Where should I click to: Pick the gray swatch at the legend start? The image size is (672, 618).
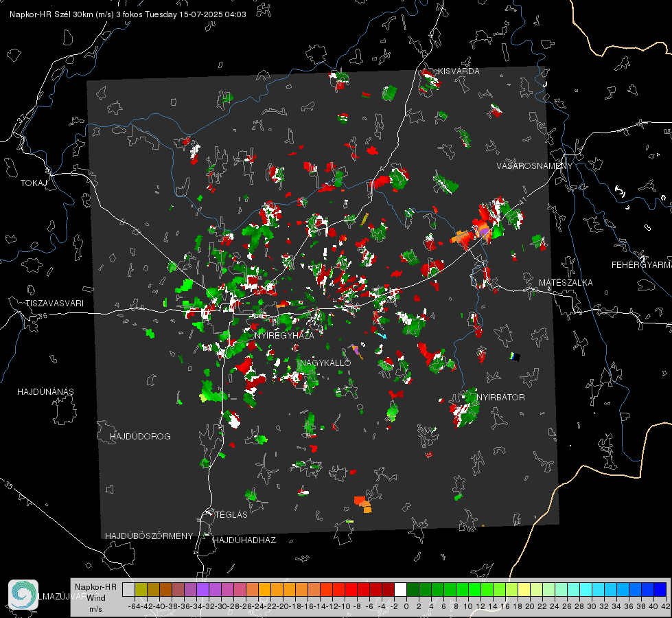pos(128,589)
